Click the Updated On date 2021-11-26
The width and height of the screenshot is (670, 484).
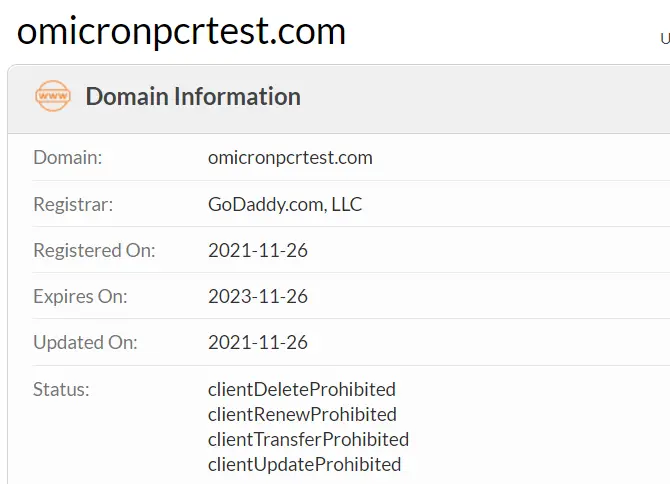tap(258, 343)
